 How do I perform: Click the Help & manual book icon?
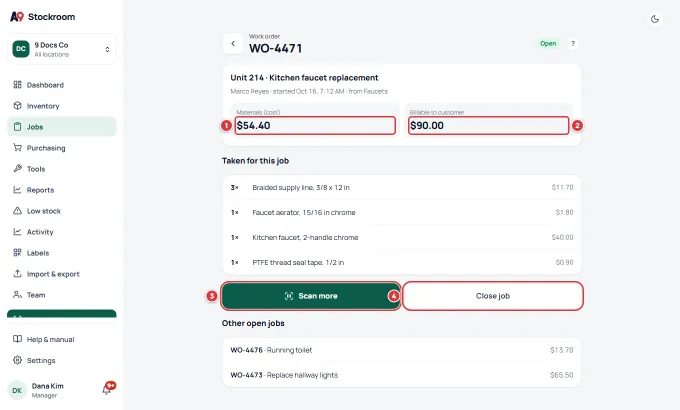click(x=17, y=339)
